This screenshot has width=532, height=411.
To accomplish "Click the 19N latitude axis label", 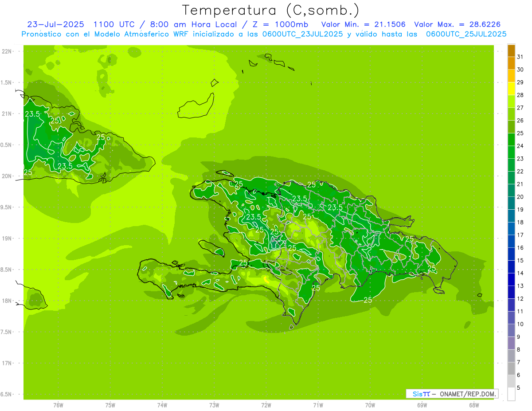I will click(7, 239).
